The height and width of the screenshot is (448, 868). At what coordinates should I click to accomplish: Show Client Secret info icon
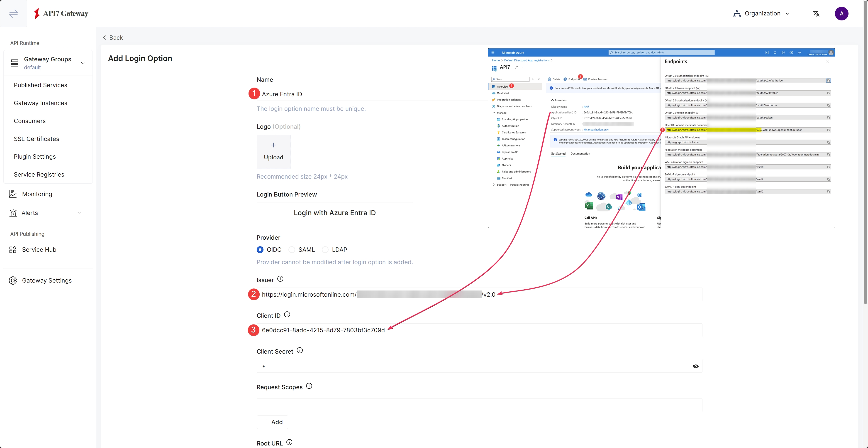pyautogui.click(x=300, y=350)
